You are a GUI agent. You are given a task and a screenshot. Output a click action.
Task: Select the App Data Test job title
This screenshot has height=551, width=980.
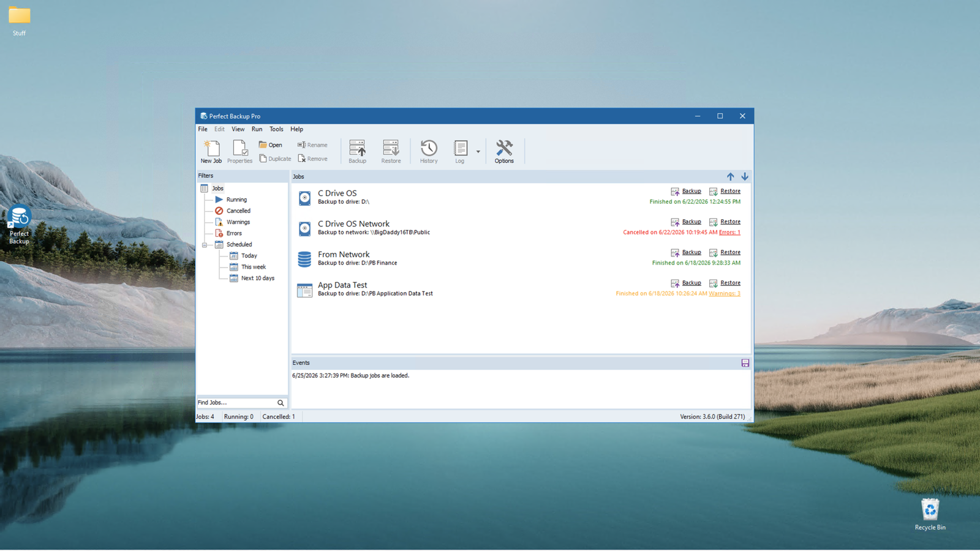click(342, 285)
